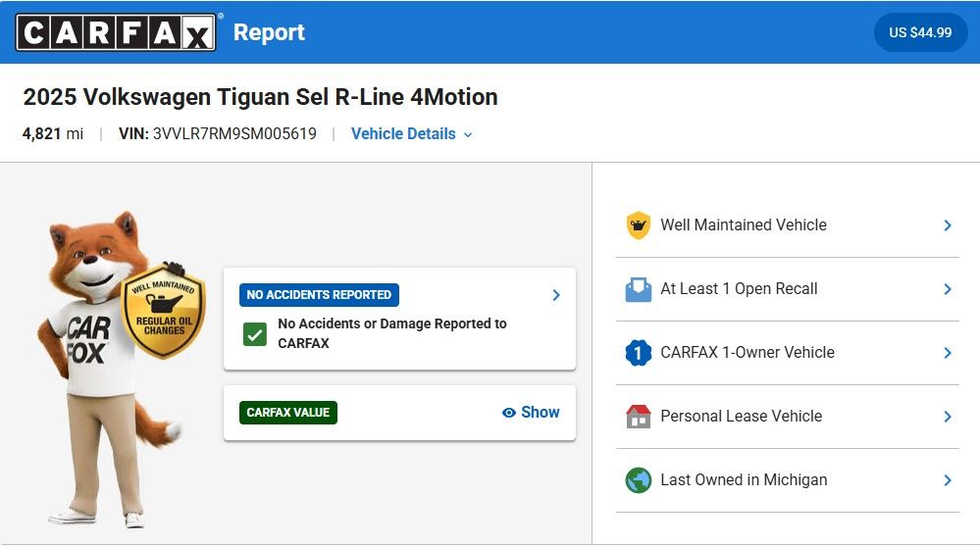Click the US $44.99 price button

tap(920, 32)
